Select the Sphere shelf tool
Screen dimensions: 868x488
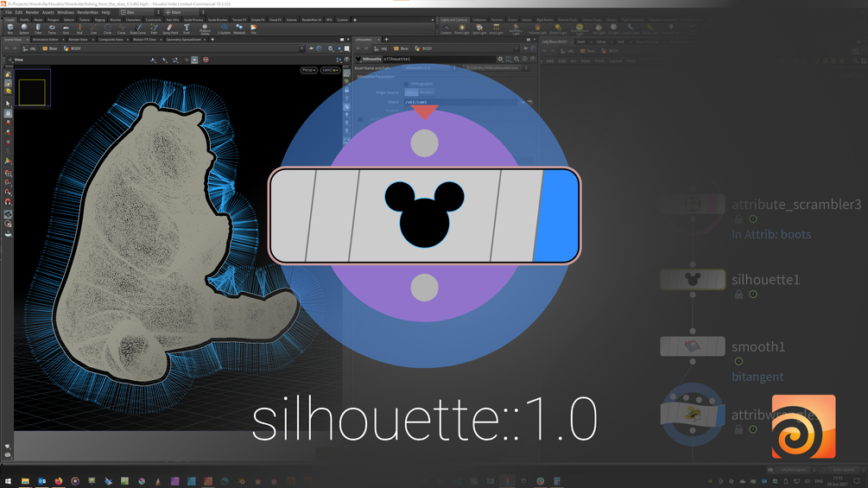[24, 29]
